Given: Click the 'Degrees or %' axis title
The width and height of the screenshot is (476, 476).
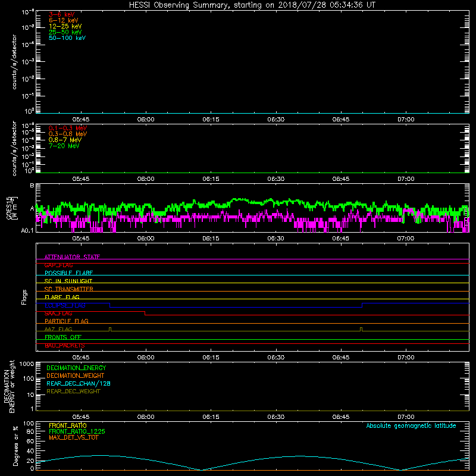Looking at the screenshot, I should tap(15, 446).
